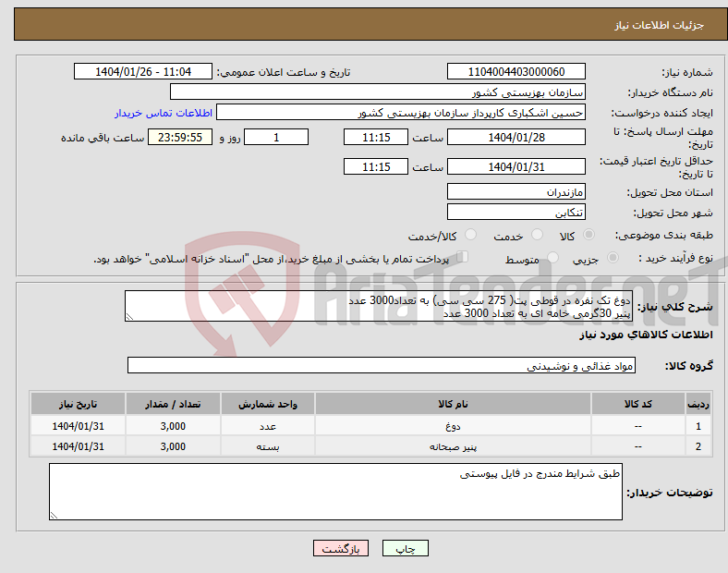Click the delivery city field تنکابن
Viewport: 728px width, 573px height.
tap(516, 213)
